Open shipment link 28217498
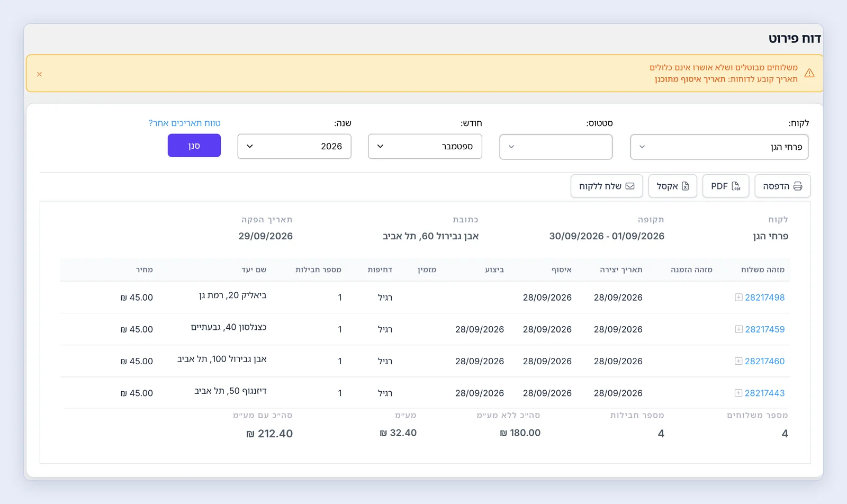Image resolution: width=847 pixels, height=504 pixels. [765, 298]
